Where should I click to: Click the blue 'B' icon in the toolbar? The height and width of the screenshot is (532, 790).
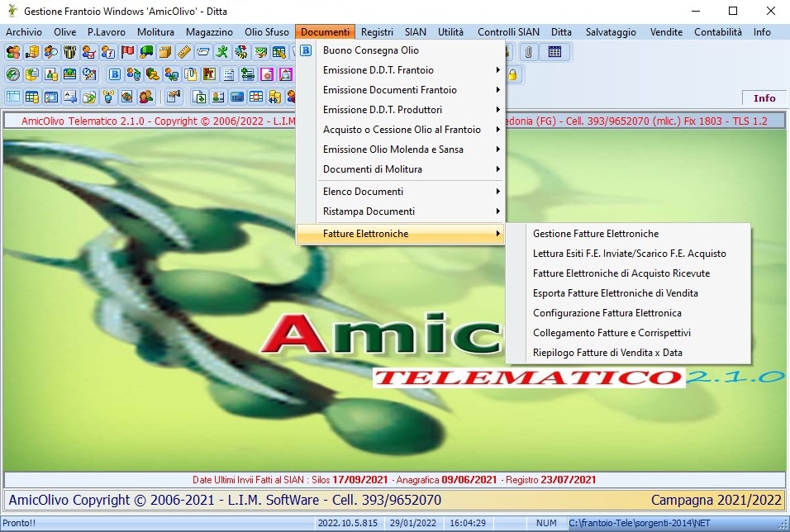[x=115, y=74]
